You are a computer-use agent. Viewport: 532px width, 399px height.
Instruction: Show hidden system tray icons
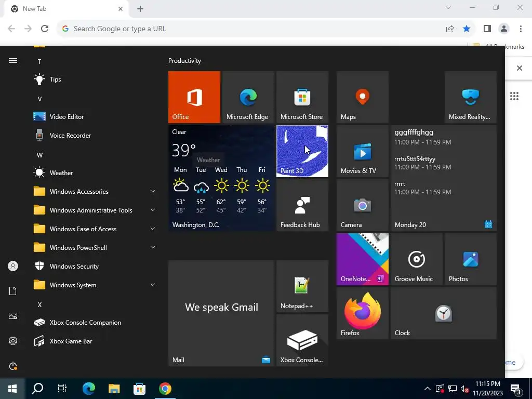428,389
